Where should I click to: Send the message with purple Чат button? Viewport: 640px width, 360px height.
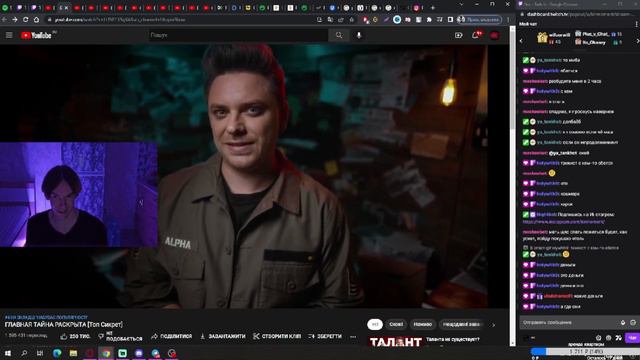tap(632, 338)
